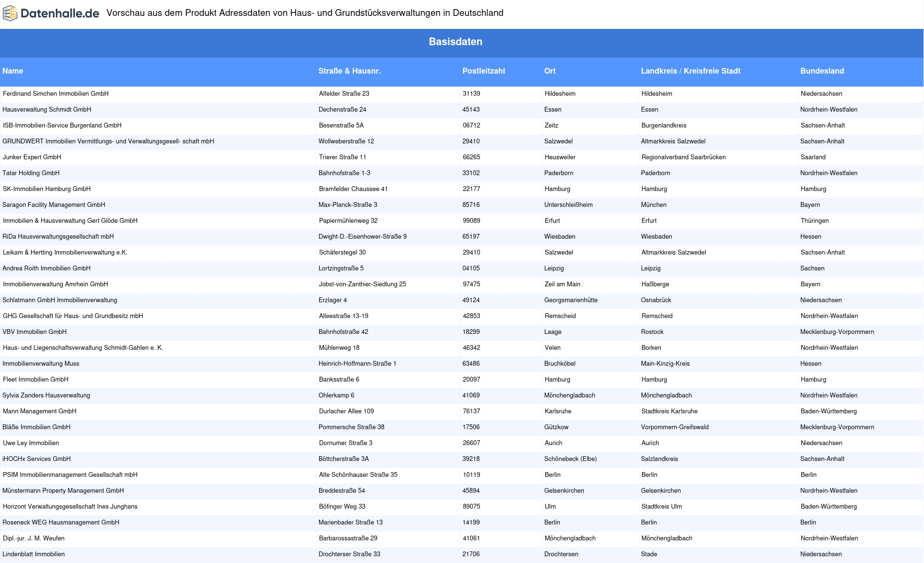Click the Bundesland column header

[822, 71]
